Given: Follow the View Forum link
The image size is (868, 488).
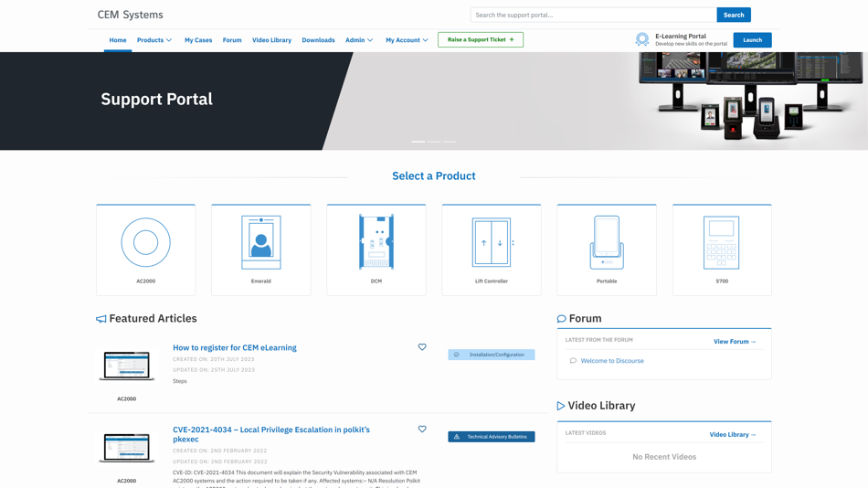Looking at the screenshot, I should click(735, 342).
